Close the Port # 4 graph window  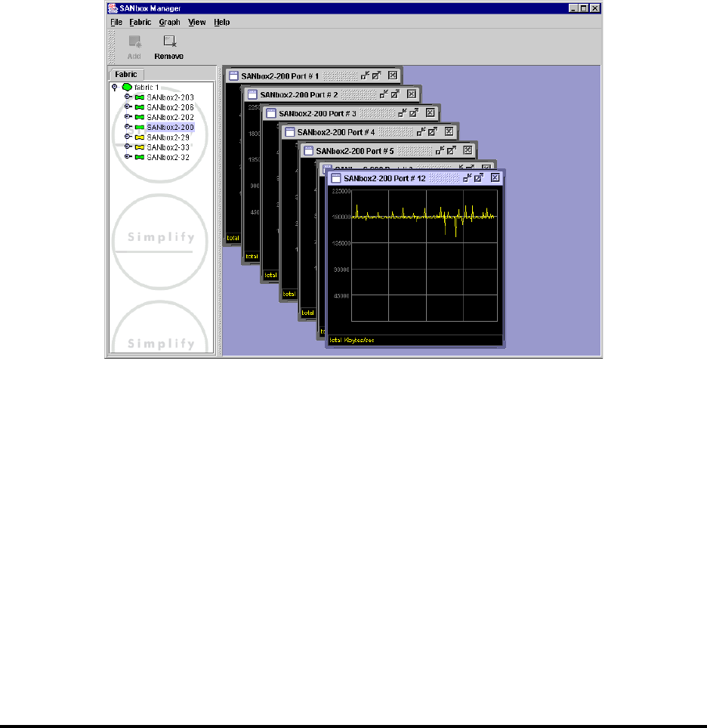click(x=449, y=132)
